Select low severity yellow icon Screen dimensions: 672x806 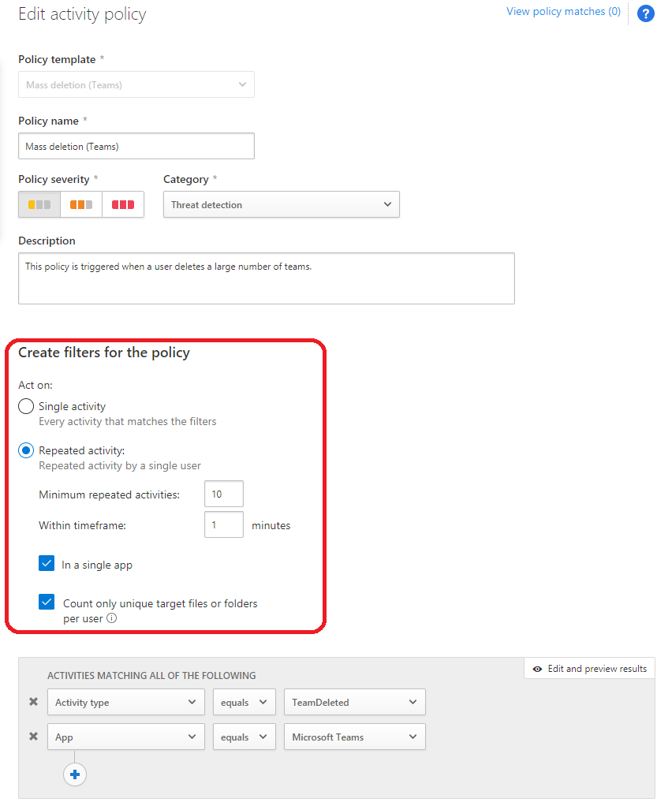click(39, 204)
